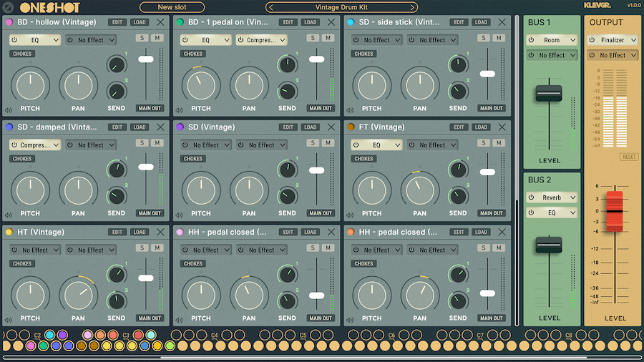The image size is (644, 362).
Task: Click the PITCH knob on BD - hollow
Action: (x=30, y=86)
